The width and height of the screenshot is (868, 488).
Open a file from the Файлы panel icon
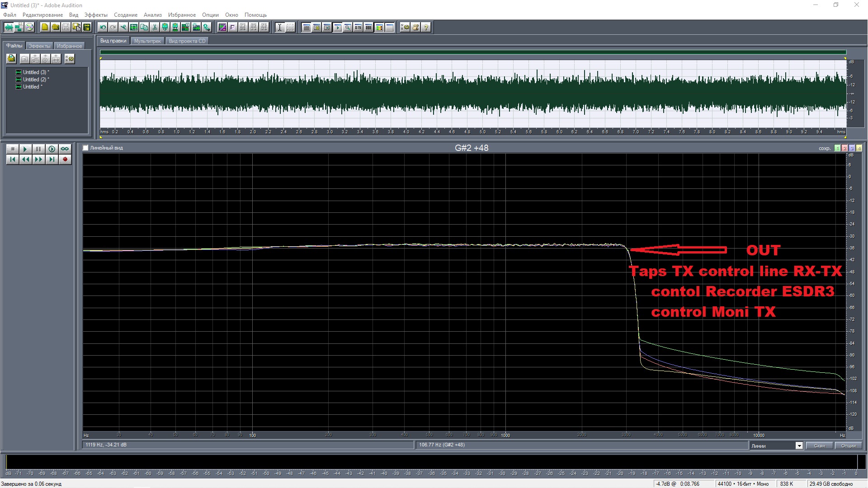pos(11,58)
